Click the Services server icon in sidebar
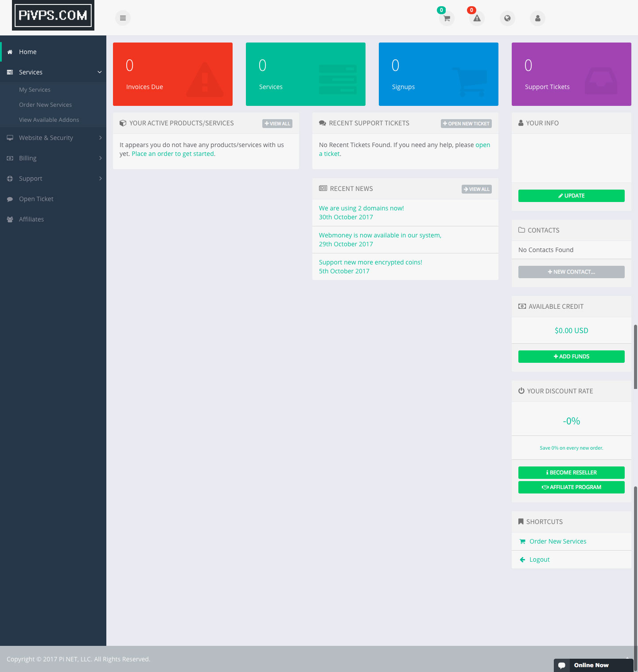The width and height of the screenshot is (638, 672). pos(10,72)
